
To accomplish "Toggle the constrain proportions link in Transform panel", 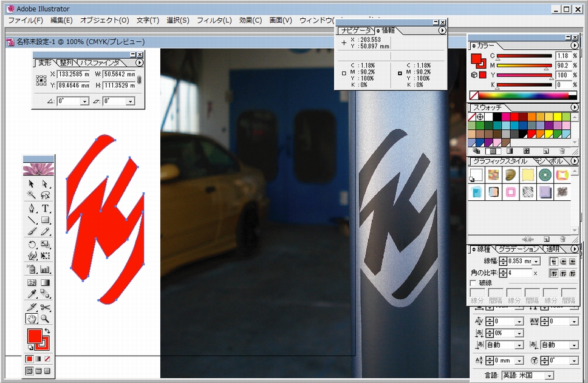I will coord(139,80).
